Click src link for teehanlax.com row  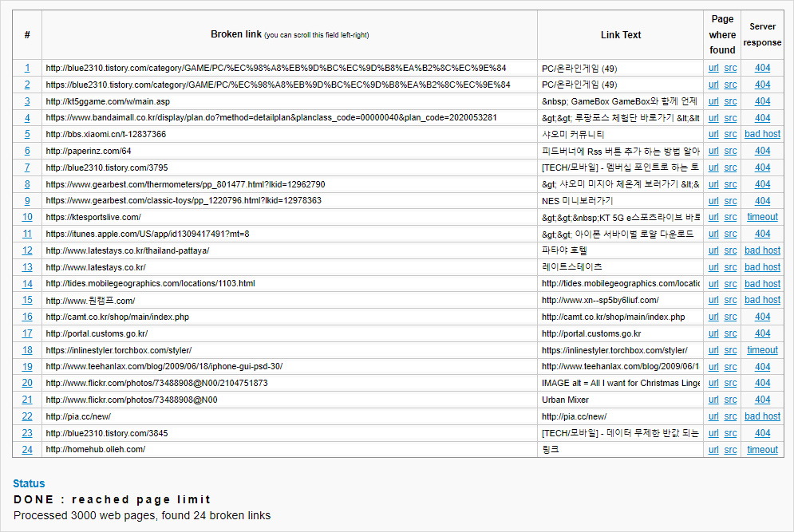coord(730,367)
